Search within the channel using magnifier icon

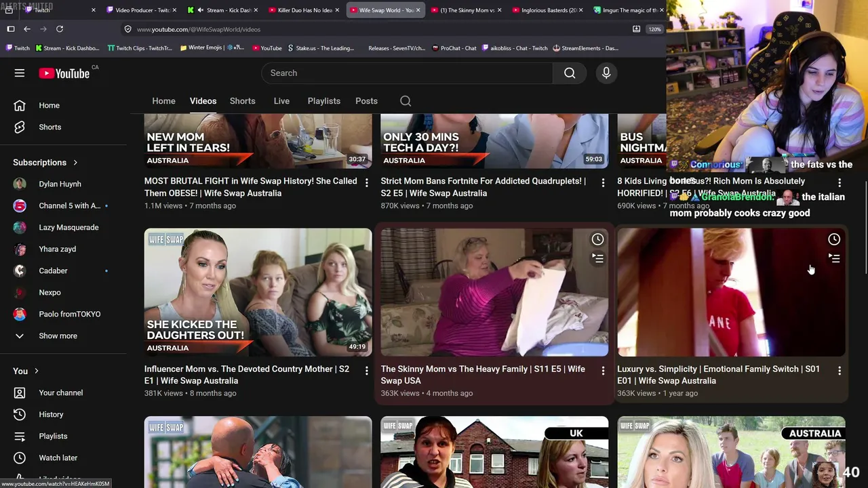(406, 101)
